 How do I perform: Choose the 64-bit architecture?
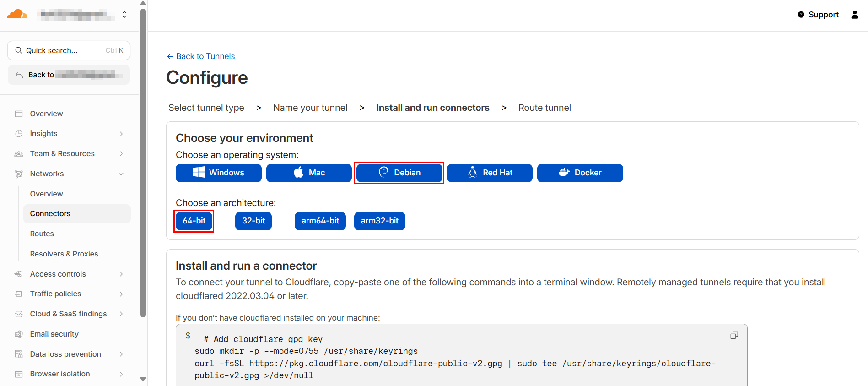(x=194, y=221)
